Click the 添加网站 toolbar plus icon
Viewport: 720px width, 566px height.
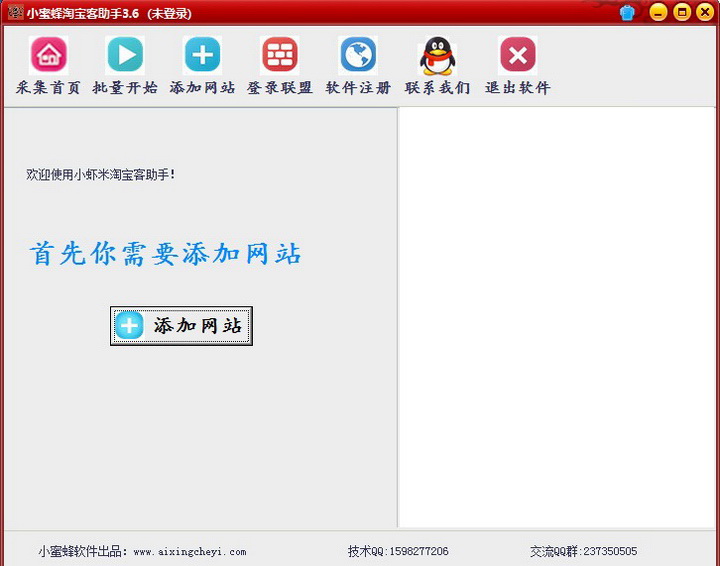tap(202, 55)
